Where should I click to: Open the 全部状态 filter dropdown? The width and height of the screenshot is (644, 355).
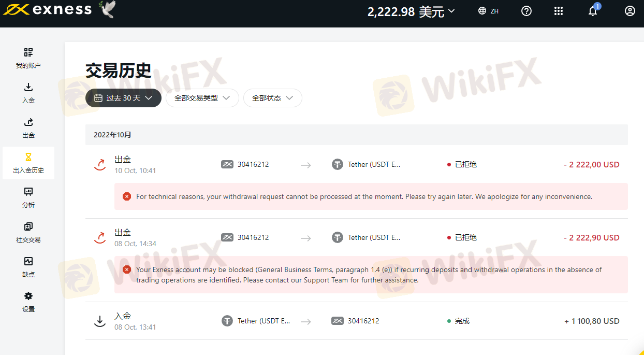(272, 98)
